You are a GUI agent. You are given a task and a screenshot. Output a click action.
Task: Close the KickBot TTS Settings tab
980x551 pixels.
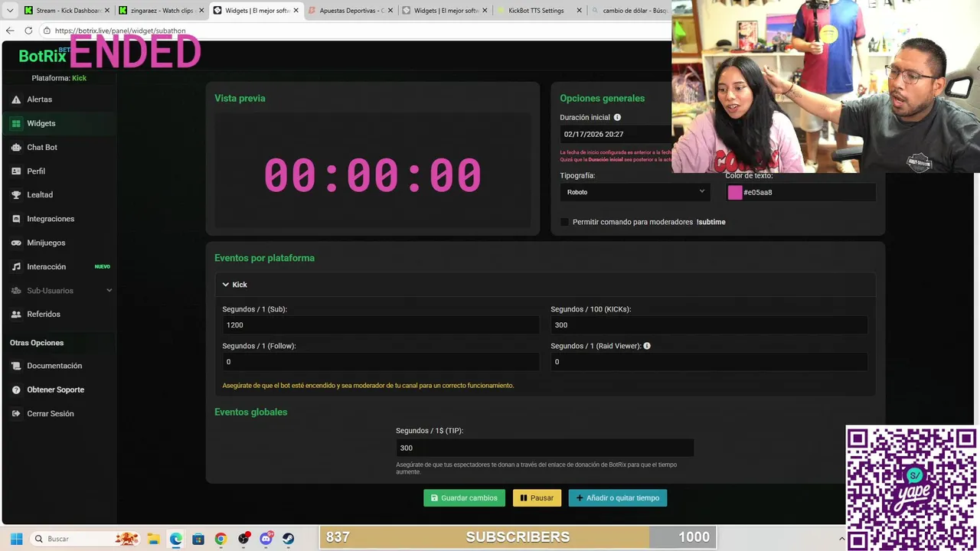pos(579,11)
